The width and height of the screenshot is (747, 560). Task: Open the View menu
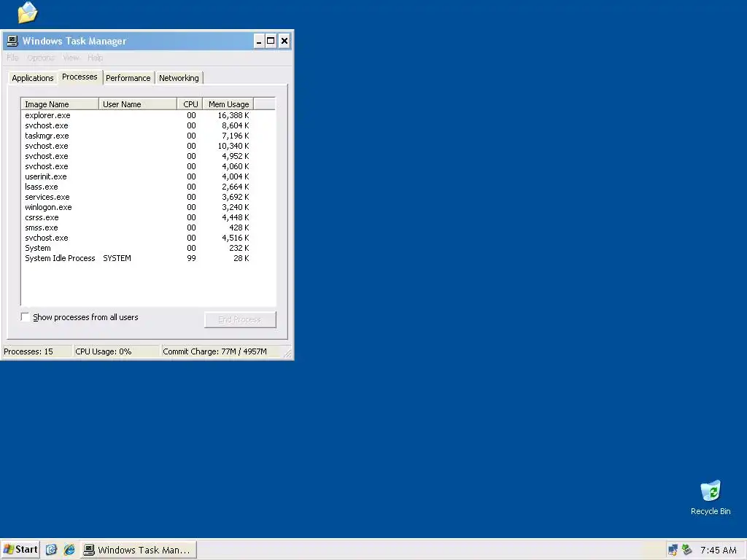coord(71,58)
